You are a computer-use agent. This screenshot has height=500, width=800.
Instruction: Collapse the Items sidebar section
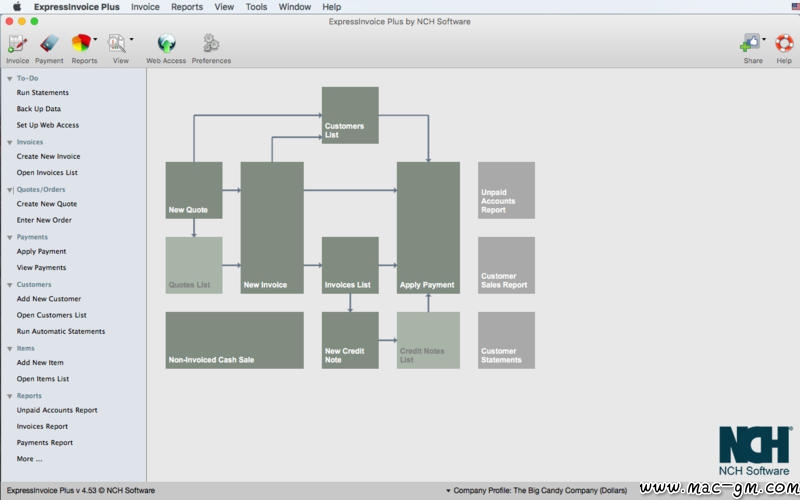tap(10, 348)
